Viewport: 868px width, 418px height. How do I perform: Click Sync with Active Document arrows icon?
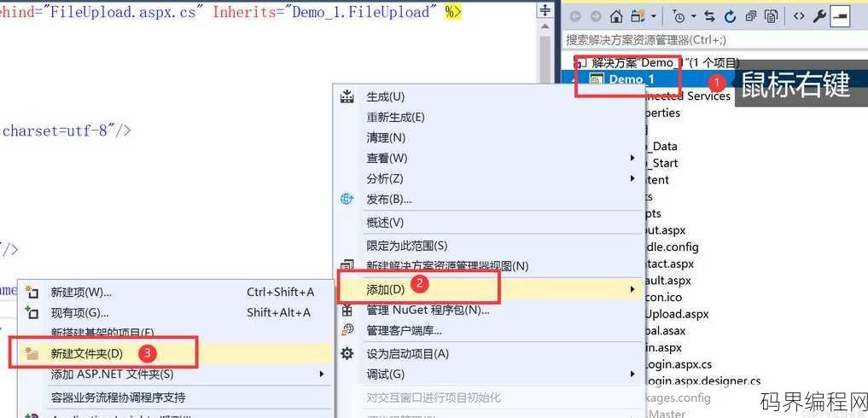(710, 16)
